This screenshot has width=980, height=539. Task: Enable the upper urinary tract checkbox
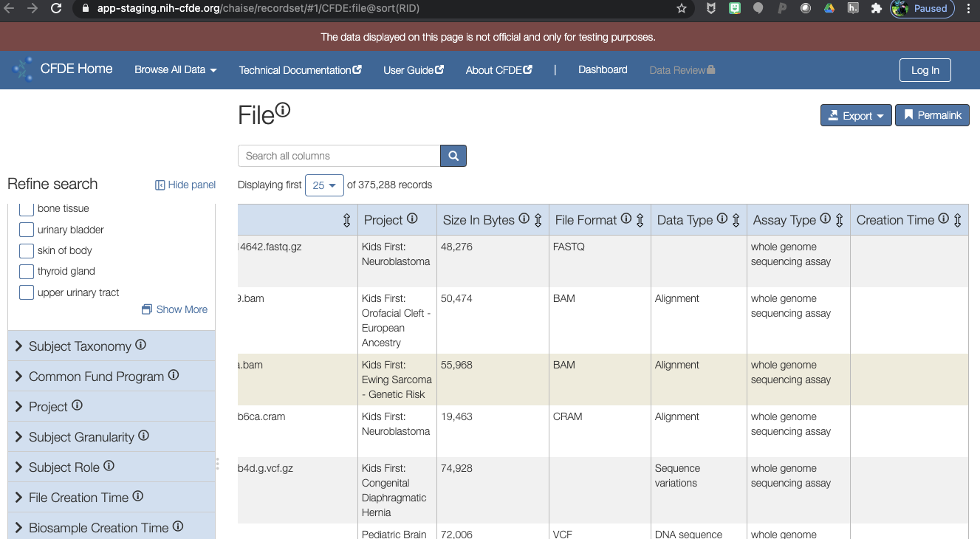coord(26,292)
